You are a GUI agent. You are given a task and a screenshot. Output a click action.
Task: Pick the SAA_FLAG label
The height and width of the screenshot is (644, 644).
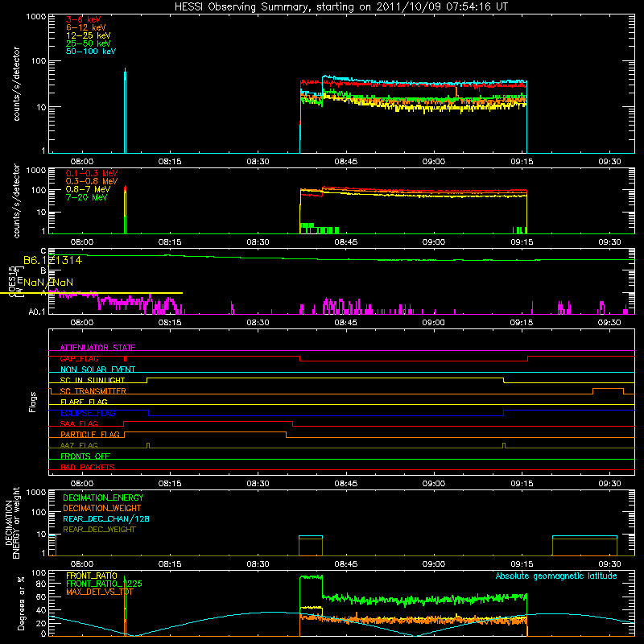pyautogui.click(x=79, y=423)
